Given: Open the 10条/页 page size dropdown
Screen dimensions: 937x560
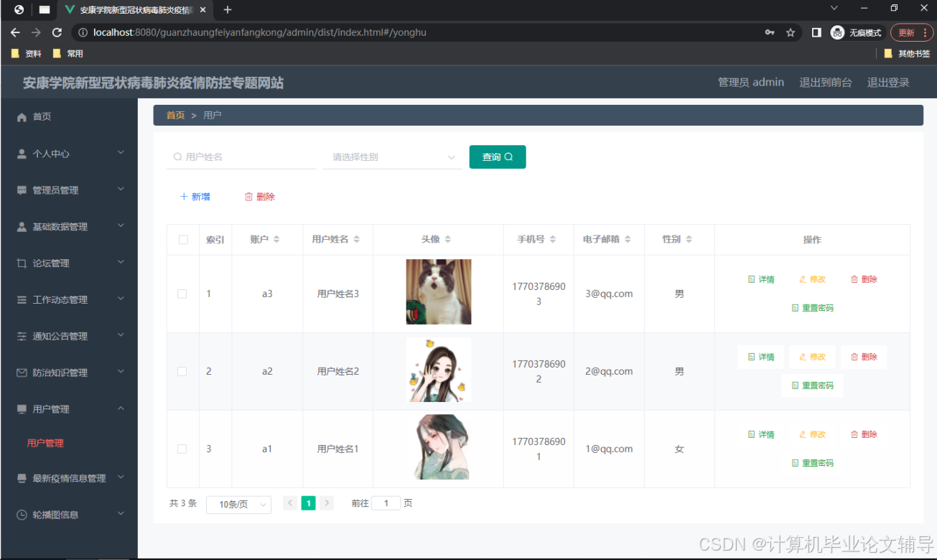Looking at the screenshot, I should [238, 503].
